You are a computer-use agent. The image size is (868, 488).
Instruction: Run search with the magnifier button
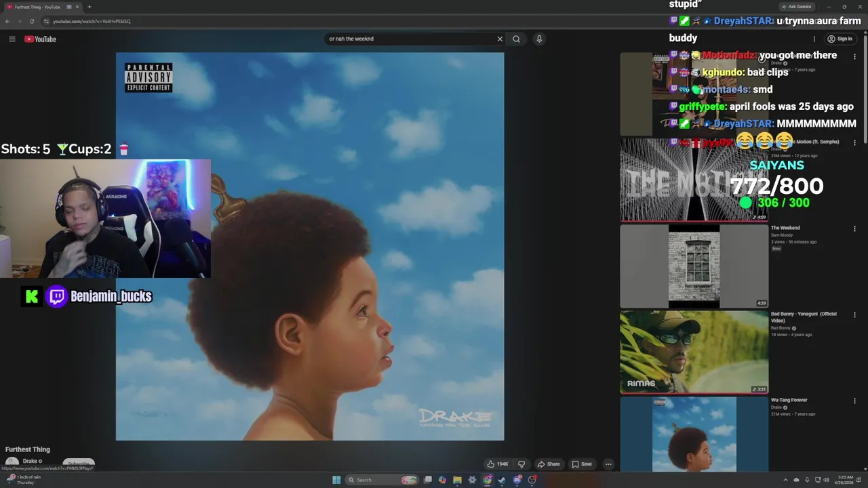tap(517, 39)
